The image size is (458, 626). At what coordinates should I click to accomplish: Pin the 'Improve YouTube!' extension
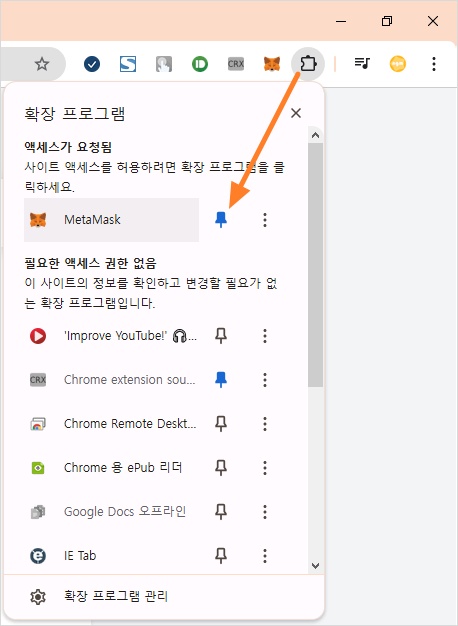click(x=221, y=336)
